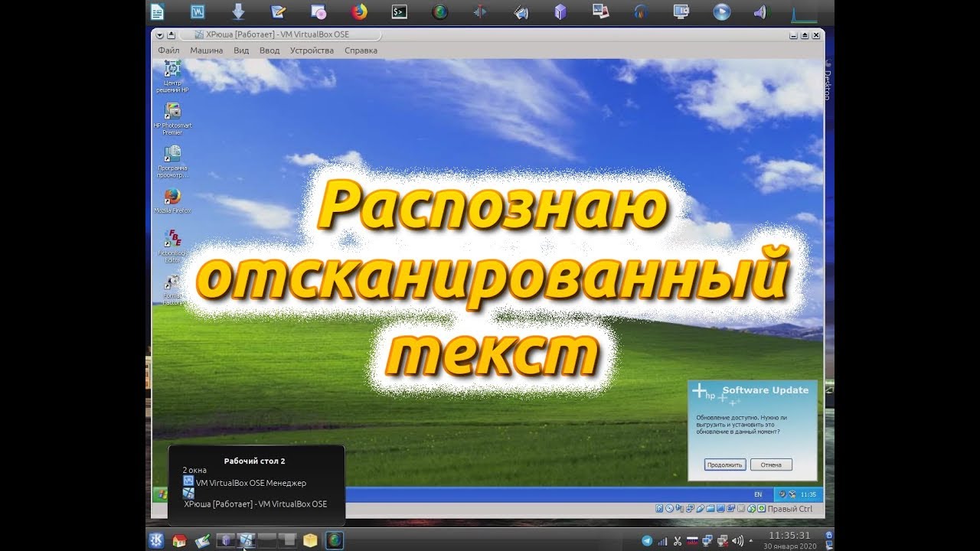This screenshot has height=551, width=980.
Task: Click the clock showing 11:35:31
Action: 789,535
